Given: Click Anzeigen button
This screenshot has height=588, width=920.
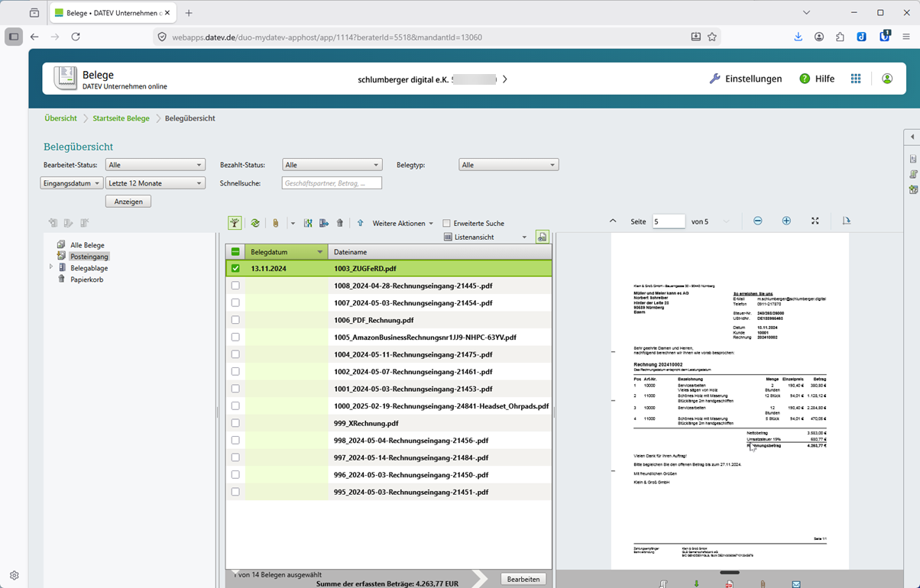Looking at the screenshot, I should point(128,202).
